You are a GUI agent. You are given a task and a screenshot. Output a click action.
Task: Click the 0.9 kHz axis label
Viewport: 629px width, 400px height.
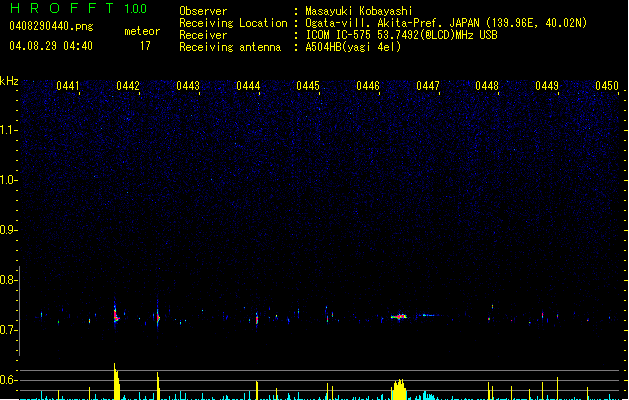8,230
